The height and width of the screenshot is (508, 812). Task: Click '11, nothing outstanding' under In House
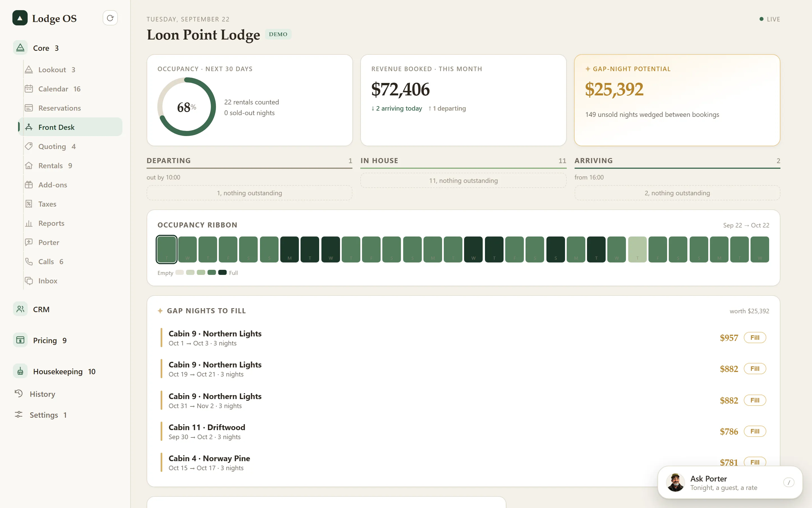pyautogui.click(x=464, y=180)
